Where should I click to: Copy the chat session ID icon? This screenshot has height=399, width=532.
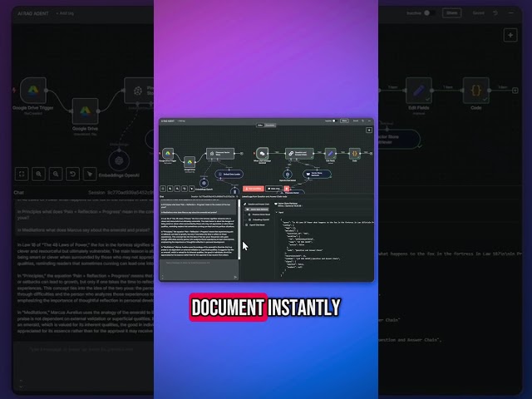[x=237, y=196]
